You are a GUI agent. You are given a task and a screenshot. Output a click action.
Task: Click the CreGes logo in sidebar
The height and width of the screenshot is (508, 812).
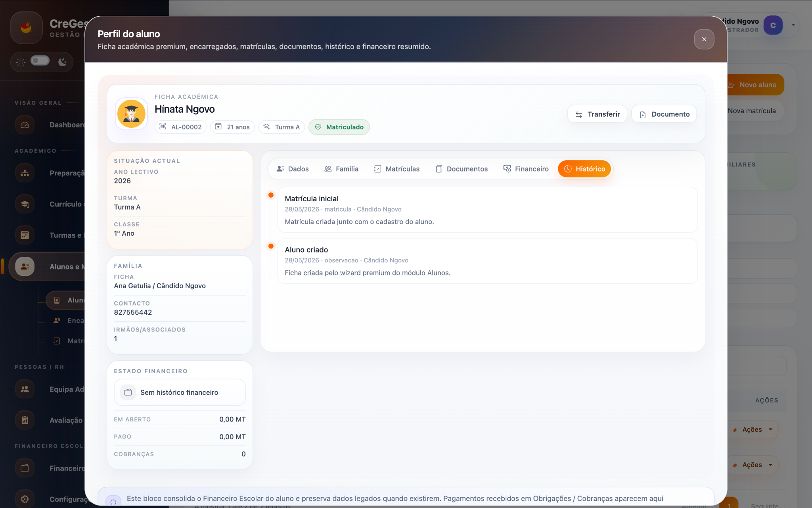pyautogui.click(x=26, y=27)
